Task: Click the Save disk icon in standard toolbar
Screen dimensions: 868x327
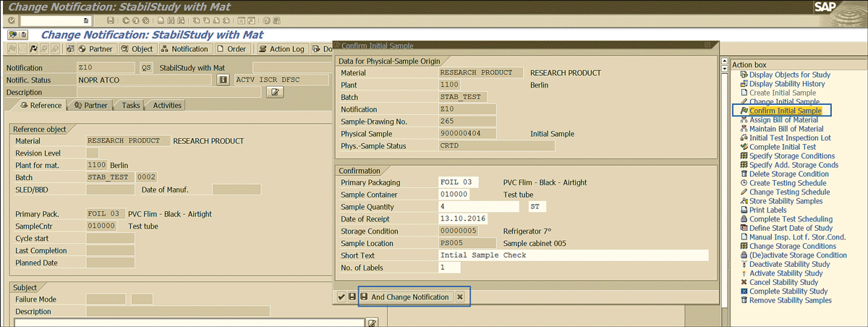Action: click(x=110, y=20)
